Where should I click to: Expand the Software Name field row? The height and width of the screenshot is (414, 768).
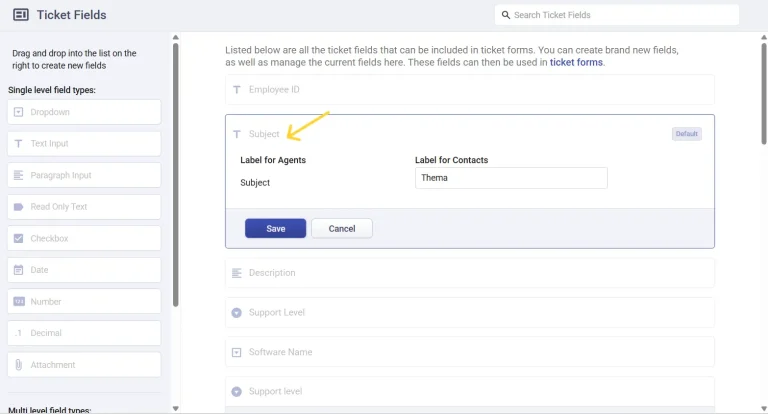[469, 352]
